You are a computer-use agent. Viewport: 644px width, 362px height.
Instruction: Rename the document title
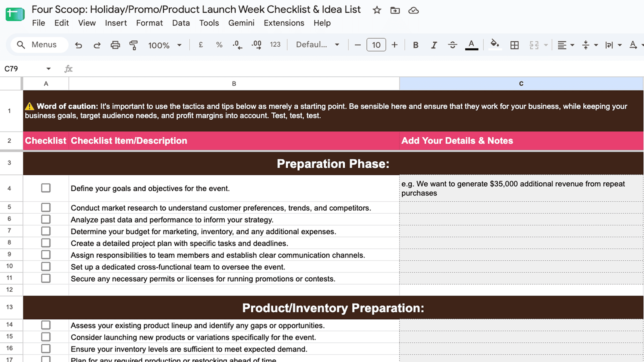196,10
